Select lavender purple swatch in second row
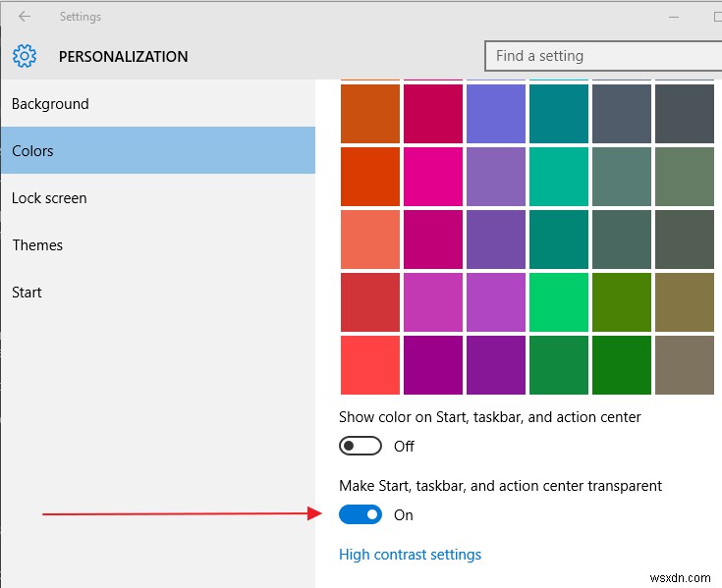This screenshot has width=722, height=588. [x=496, y=177]
